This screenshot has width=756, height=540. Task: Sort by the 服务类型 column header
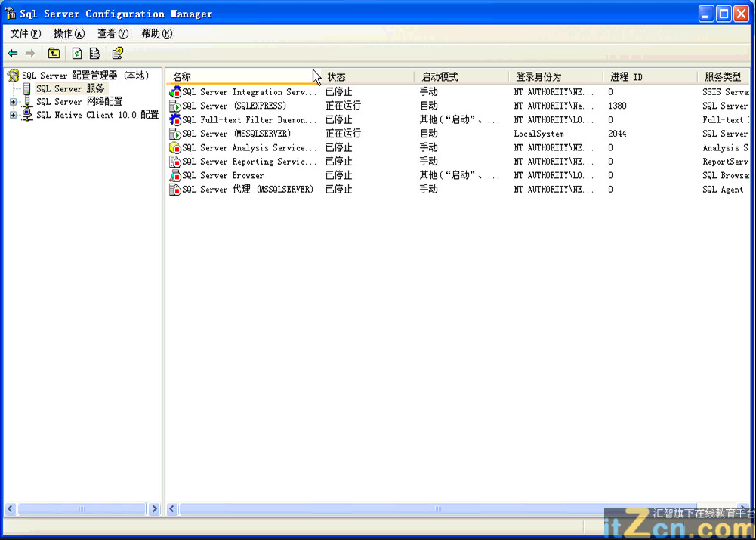point(724,77)
